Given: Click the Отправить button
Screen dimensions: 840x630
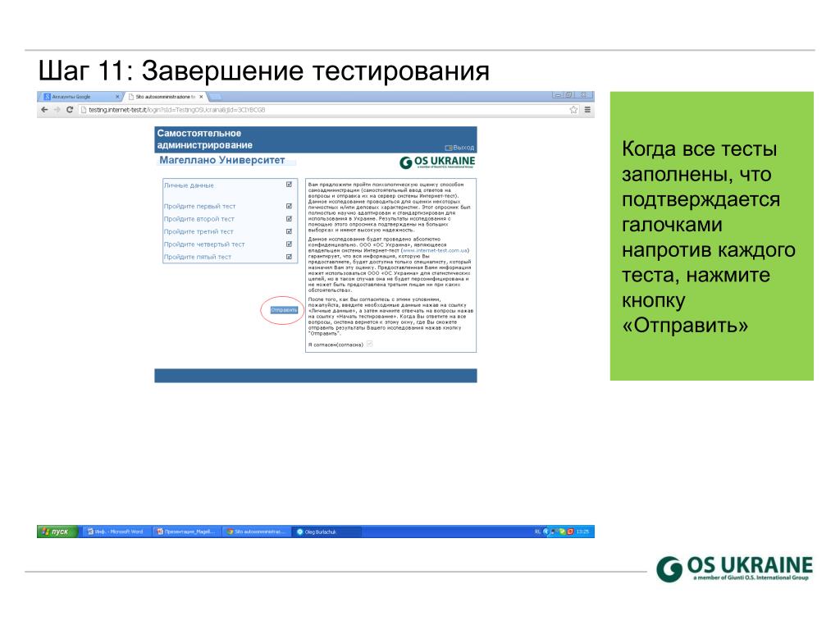Looking at the screenshot, I should click(283, 310).
